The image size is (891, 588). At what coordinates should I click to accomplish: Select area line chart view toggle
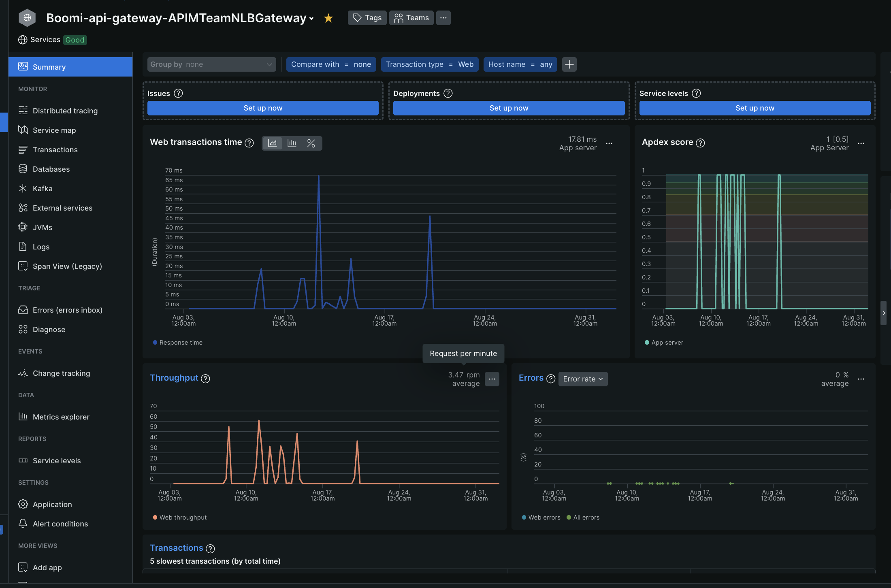point(273,143)
